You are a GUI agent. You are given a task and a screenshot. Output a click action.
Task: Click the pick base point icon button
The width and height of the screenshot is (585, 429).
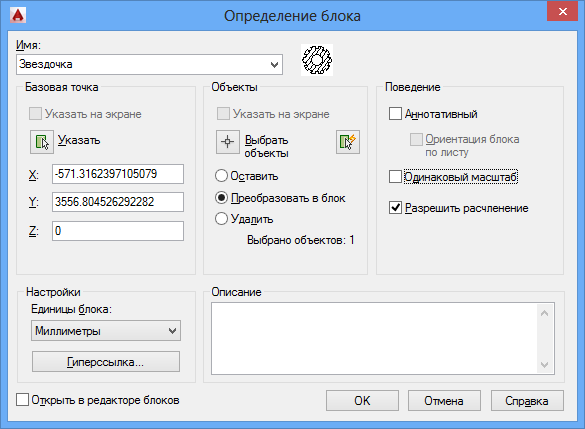pos(42,142)
